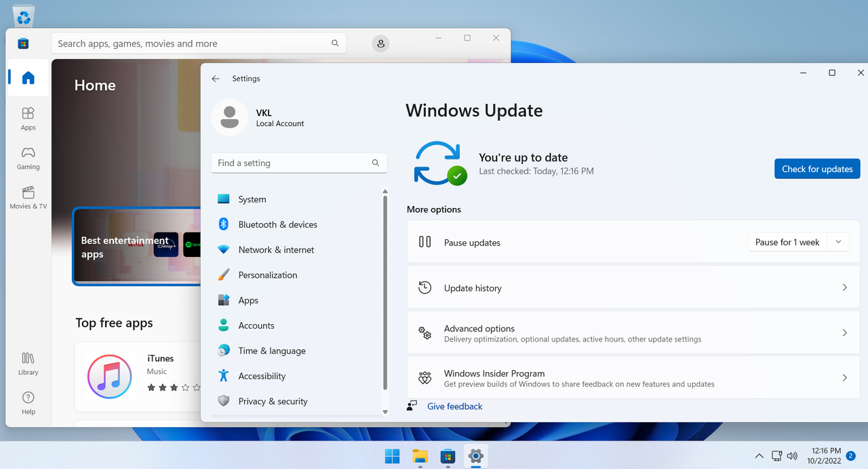The image size is (868, 469).
Task: Click the volume icon in system tray
Action: click(x=792, y=456)
